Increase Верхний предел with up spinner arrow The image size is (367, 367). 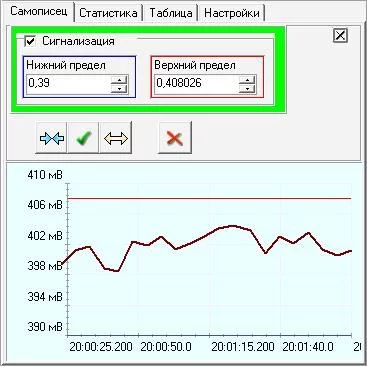(x=247, y=80)
